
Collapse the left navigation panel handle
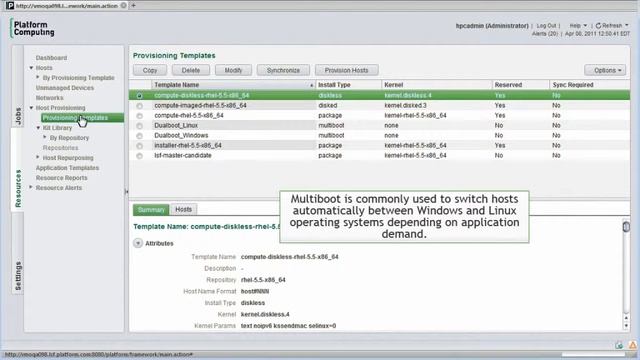[x=126, y=191]
